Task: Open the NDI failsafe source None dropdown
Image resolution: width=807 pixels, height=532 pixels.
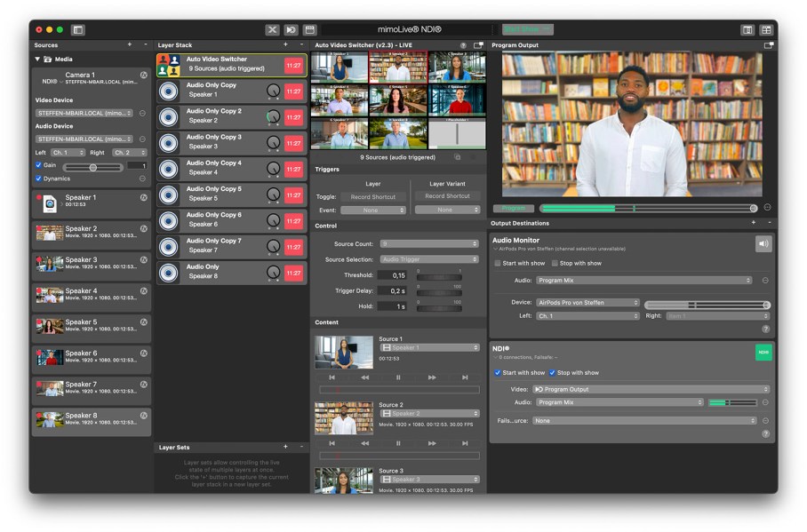Action: (x=644, y=421)
